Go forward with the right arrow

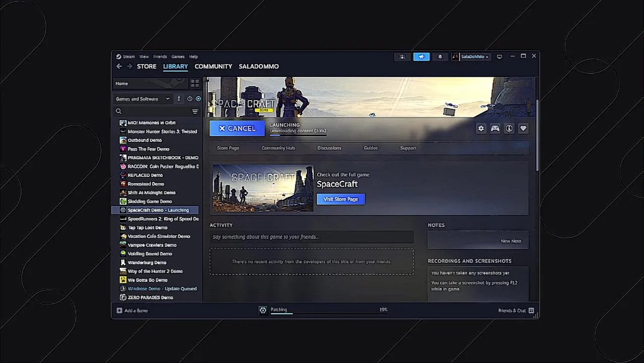tap(130, 66)
